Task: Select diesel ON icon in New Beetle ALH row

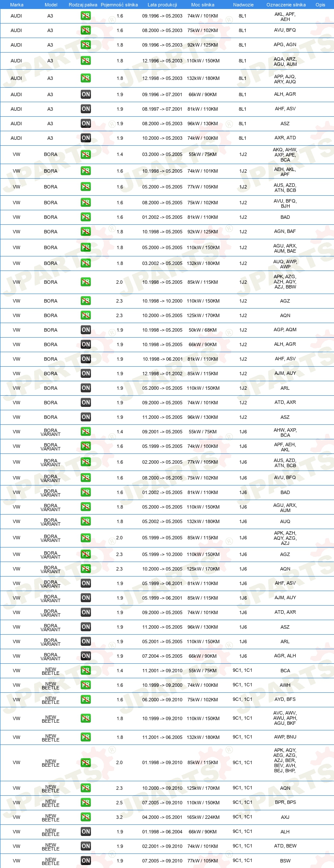Action: (85, 832)
